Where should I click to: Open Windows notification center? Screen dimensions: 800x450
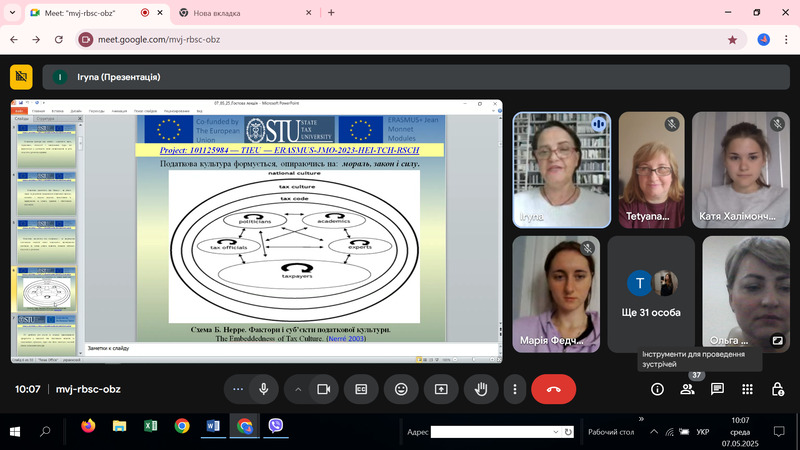click(x=779, y=432)
